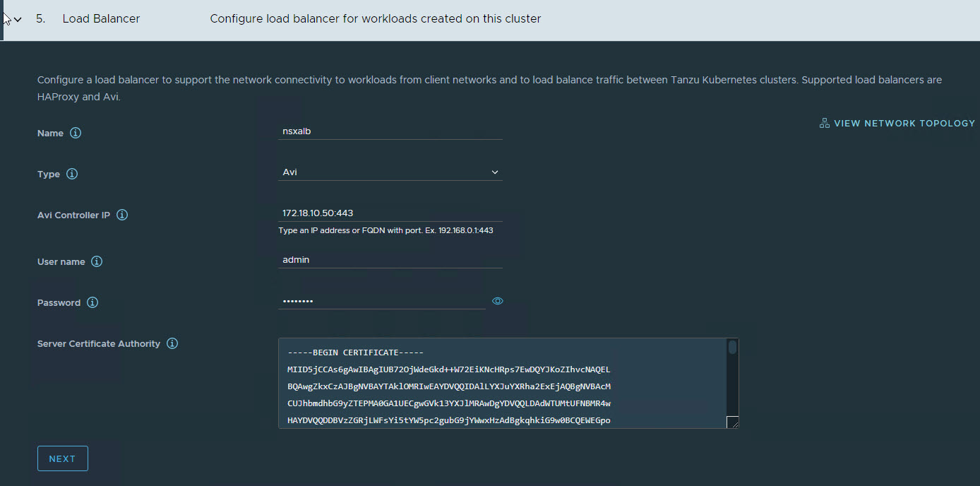Focus the Avi Controller IP address field

[390, 213]
